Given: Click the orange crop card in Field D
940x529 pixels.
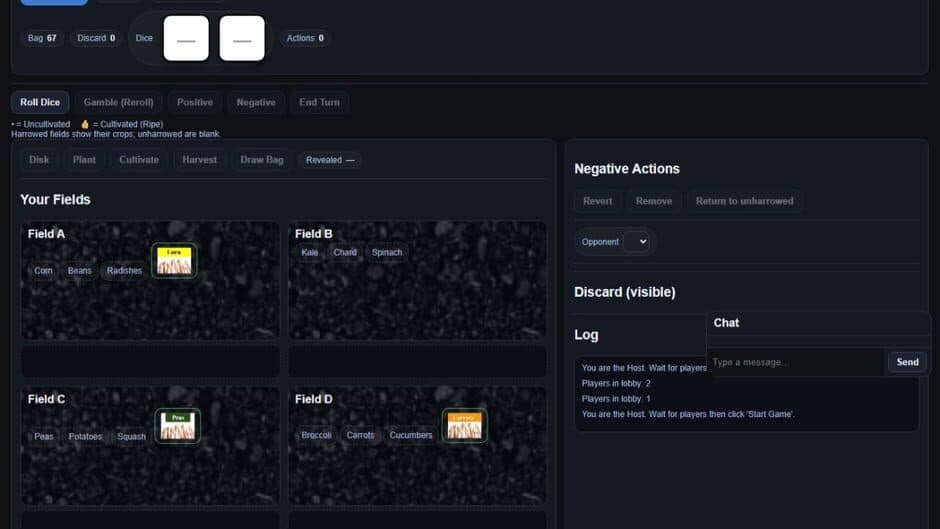Looking at the screenshot, I should tap(465, 426).
